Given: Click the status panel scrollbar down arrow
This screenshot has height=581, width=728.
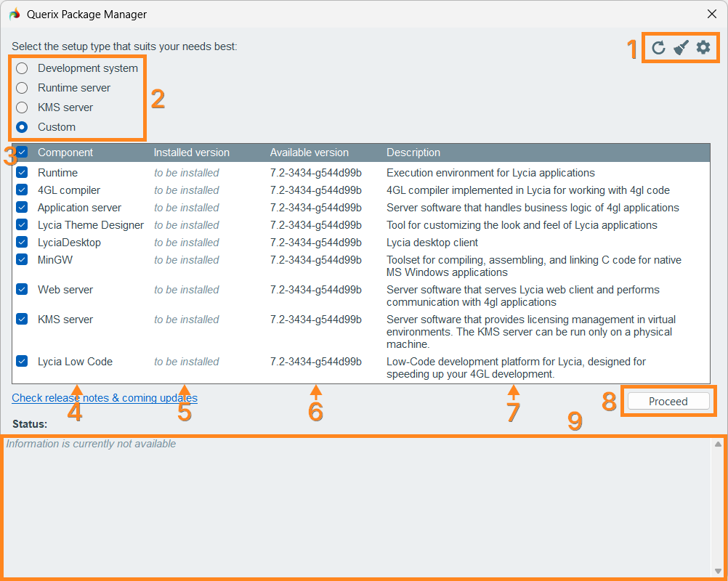Looking at the screenshot, I should [718, 571].
